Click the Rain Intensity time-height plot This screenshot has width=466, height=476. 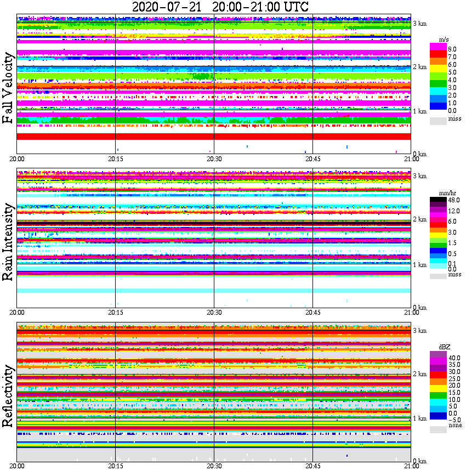214,238
